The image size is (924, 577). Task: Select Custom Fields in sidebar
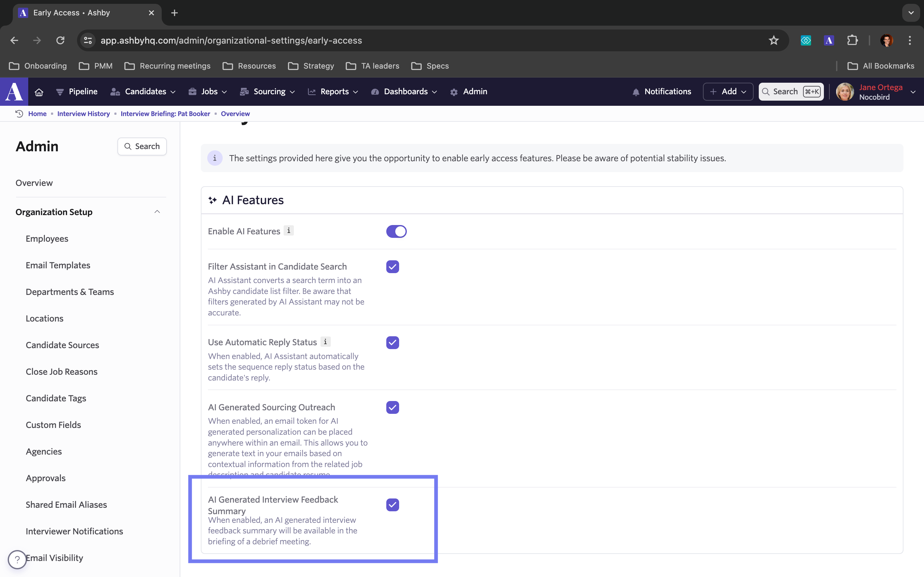(54, 425)
